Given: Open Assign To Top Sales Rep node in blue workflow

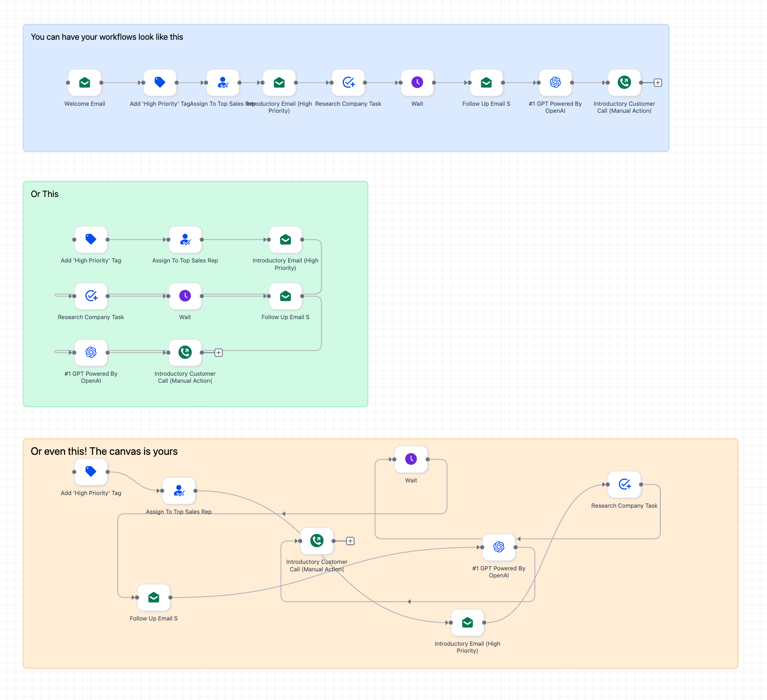Looking at the screenshot, I should tap(223, 82).
